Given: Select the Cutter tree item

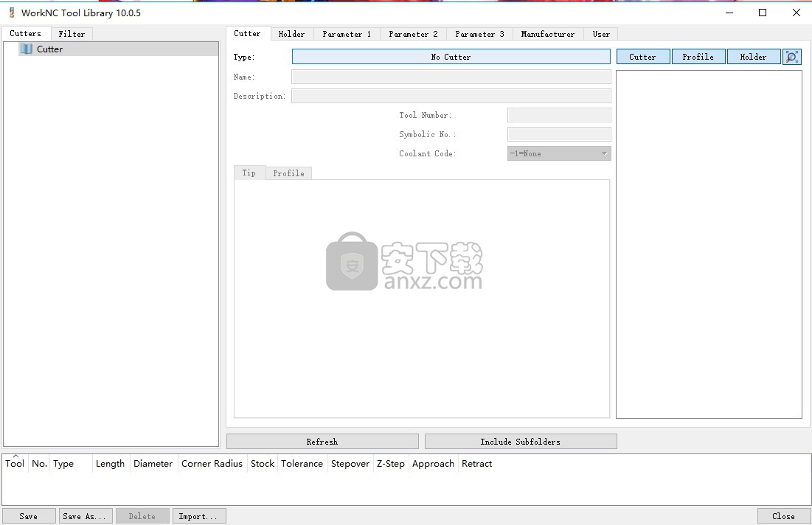Looking at the screenshot, I should [x=118, y=49].
